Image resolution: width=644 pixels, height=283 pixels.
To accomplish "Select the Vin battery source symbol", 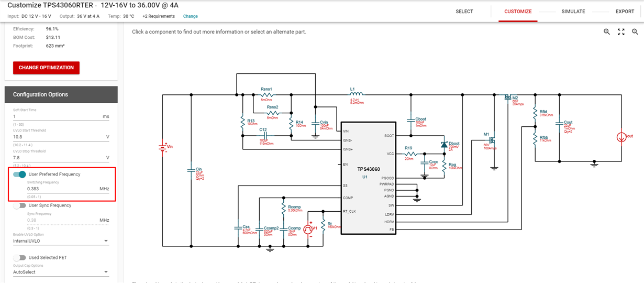I will coord(162,148).
